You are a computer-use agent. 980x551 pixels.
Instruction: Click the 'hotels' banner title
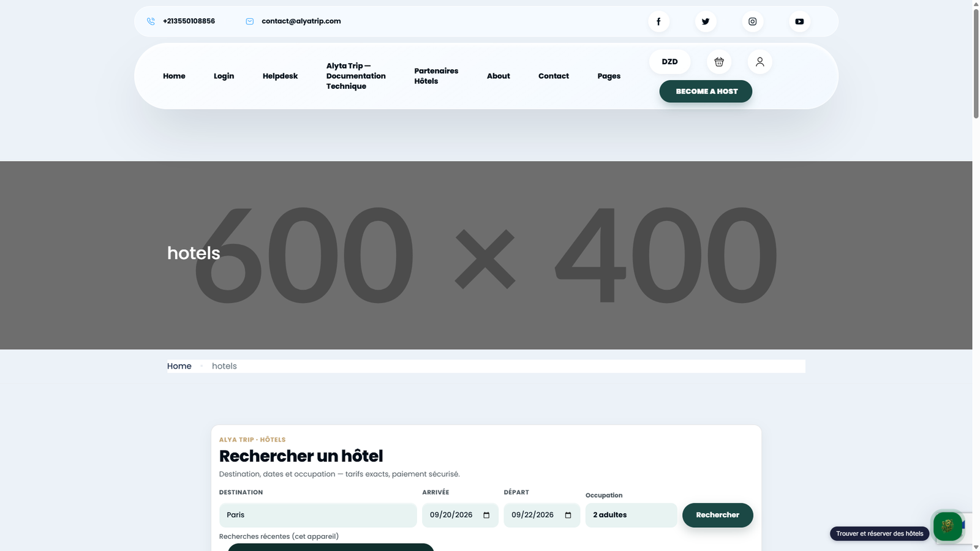point(194,253)
